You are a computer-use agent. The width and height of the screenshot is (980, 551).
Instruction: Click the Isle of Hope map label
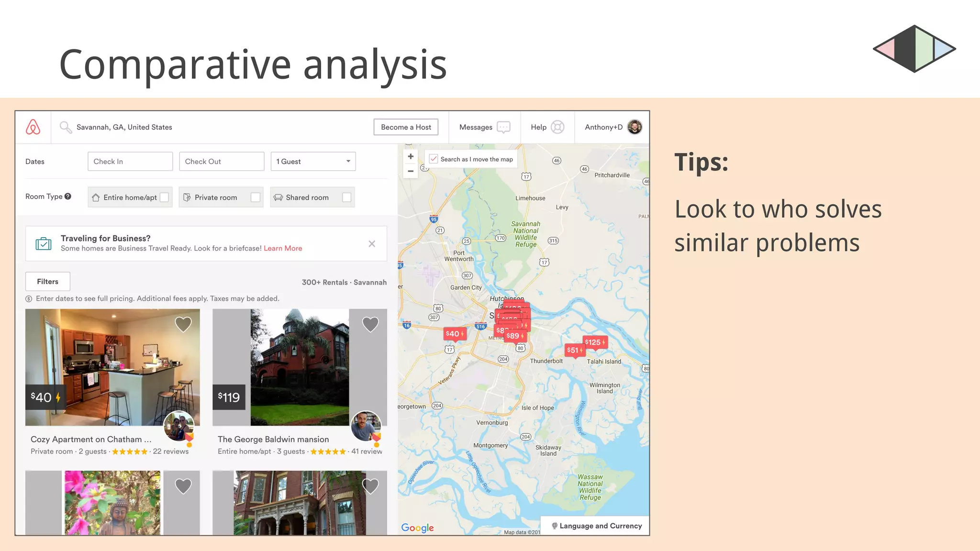point(538,408)
